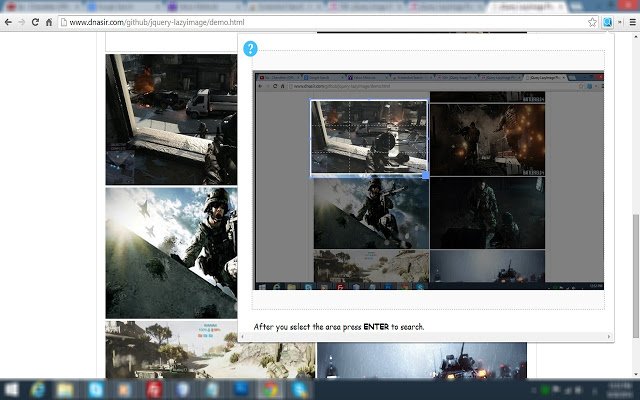Viewport: 640px width, 400px height.
Task: Open the shouting soldier with stars image
Action: point(171,253)
